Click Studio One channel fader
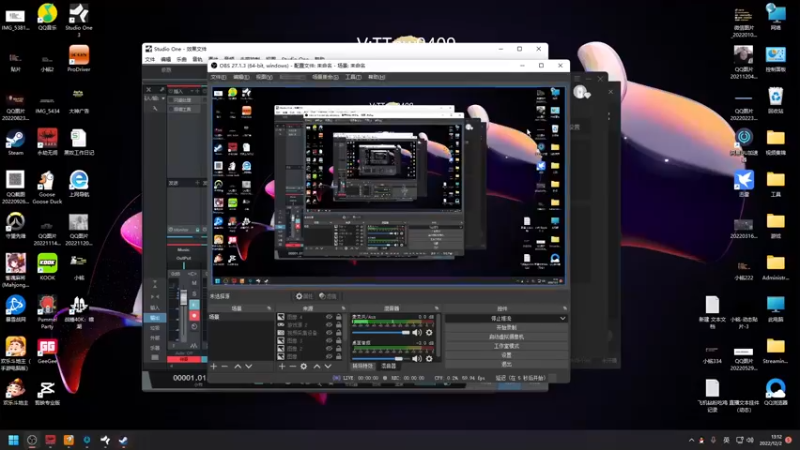Screen dimensions: 800x450 click(x=184, y=297)
